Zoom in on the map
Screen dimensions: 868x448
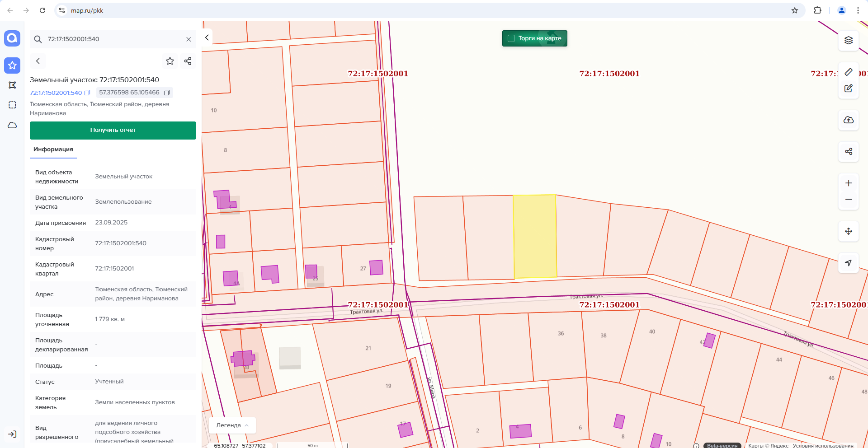tap(849, 183)
